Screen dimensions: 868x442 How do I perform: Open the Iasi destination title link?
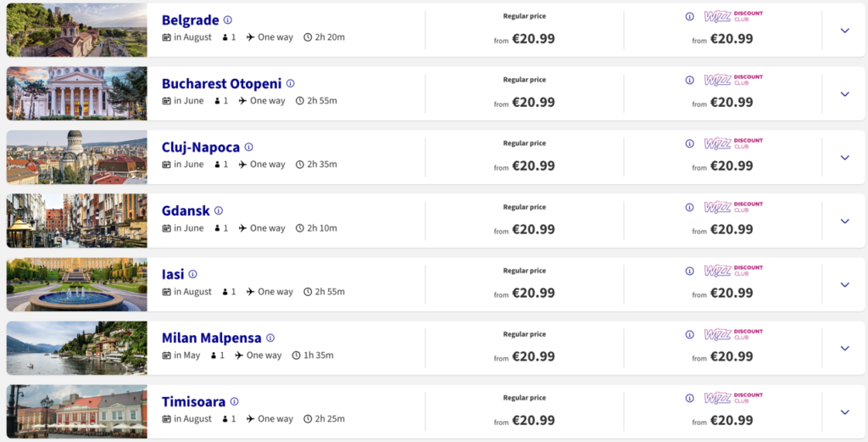pyautogui.click(x=173, y=275)
